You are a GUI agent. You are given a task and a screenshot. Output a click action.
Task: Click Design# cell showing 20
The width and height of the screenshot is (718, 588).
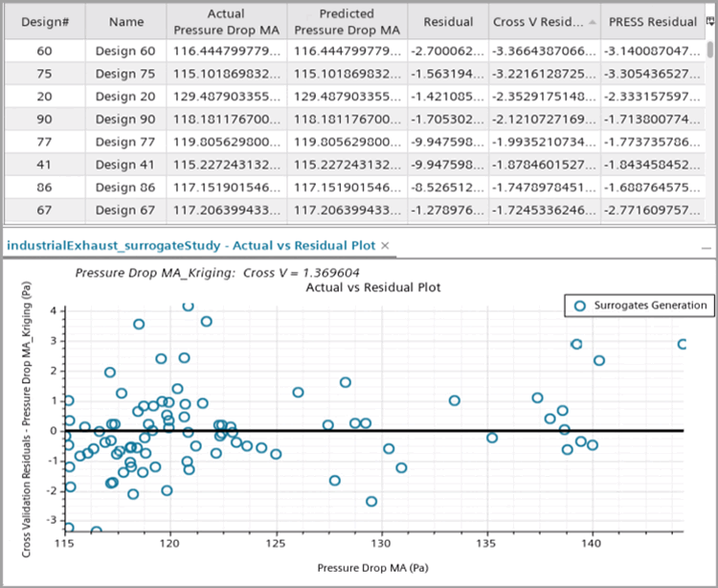(x=44, y=96)
